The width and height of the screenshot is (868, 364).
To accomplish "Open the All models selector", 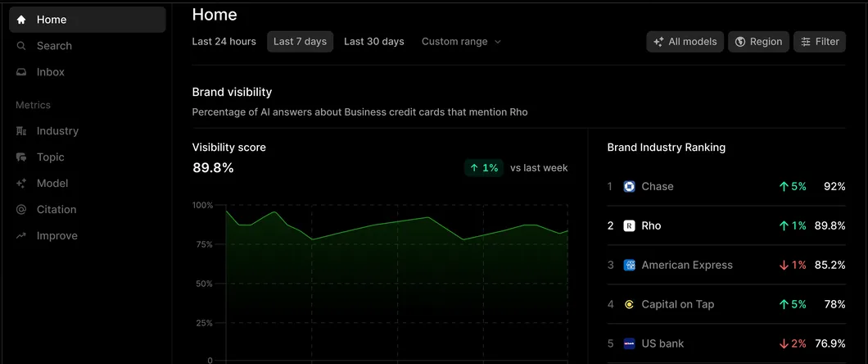I will [685, 42].
